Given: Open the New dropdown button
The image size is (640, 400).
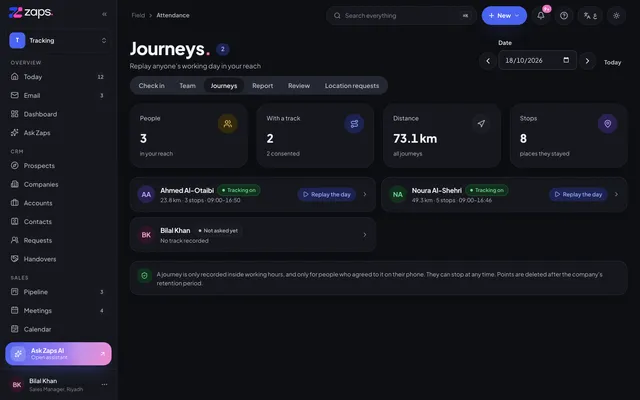Looking at the screenshot, I should (504, 16).
